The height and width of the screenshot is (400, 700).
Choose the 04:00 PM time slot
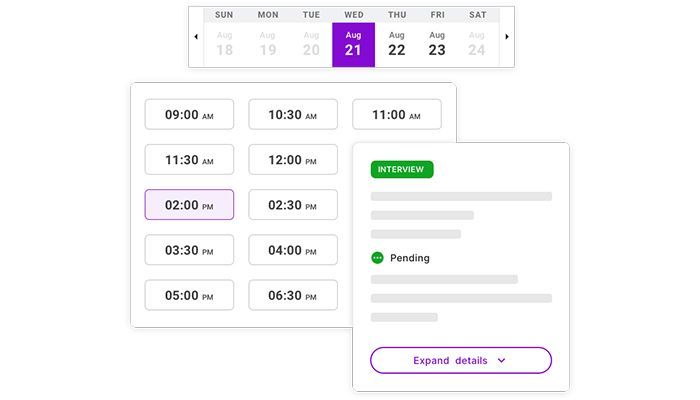(x=293, y=250)
